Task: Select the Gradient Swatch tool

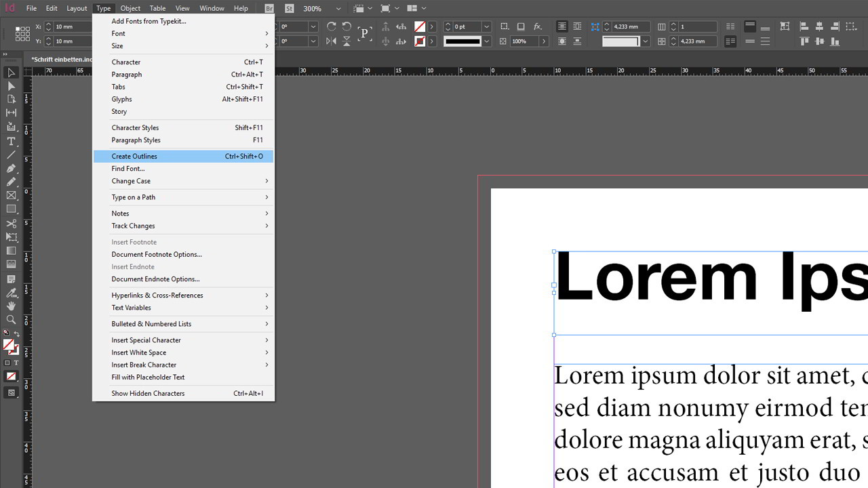Action: pyautogui.click(x=11, y=251)
